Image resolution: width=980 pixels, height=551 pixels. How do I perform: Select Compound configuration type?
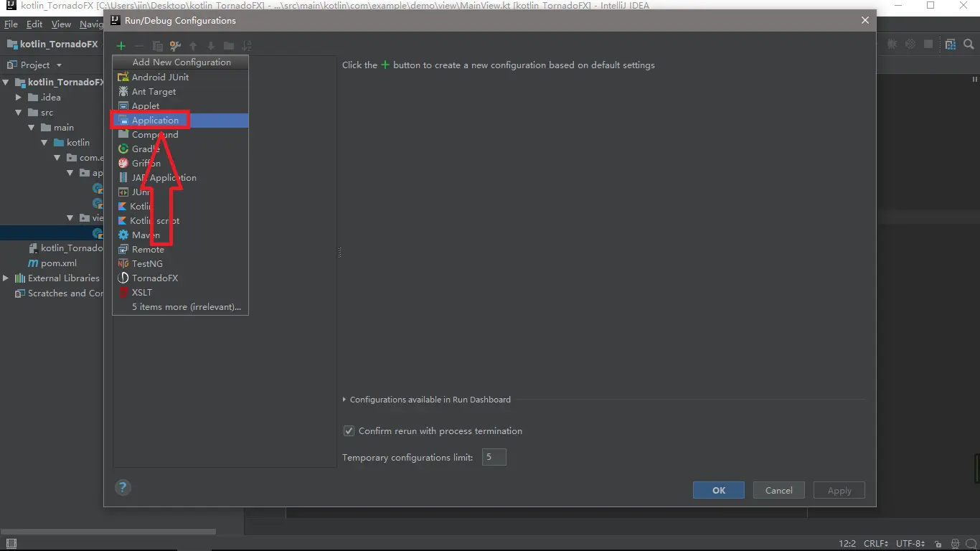(x=180, y=134)
